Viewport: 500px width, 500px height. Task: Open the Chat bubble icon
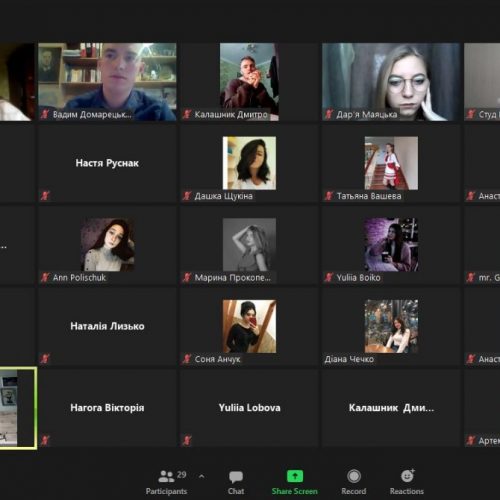pyautogui.click(x=236, y=477)
